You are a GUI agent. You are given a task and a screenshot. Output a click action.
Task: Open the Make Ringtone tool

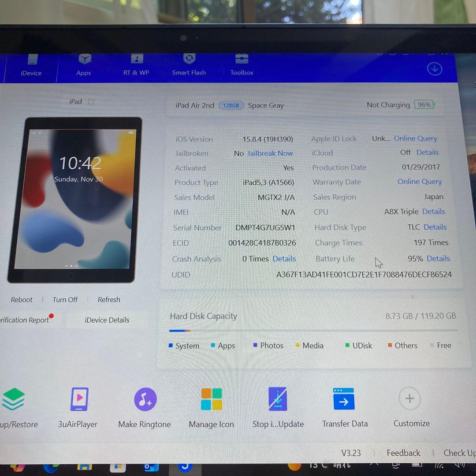pyautogui.click(x=145, y=399)
